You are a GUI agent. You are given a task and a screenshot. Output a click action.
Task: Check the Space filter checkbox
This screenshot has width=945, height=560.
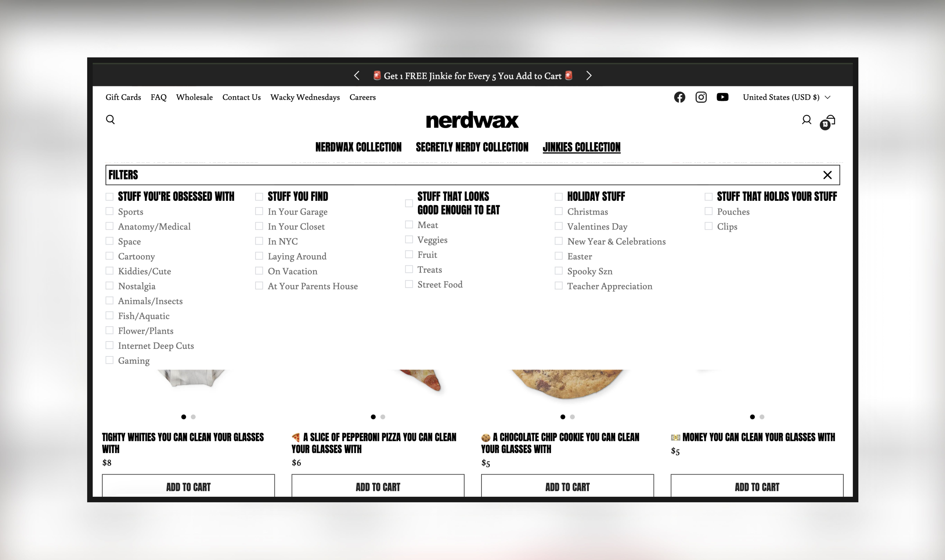pyautogui.click(x=109, y=241)
